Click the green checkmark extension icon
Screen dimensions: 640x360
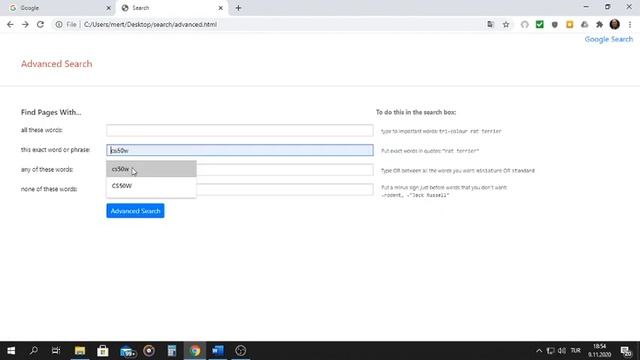(540, 24)
